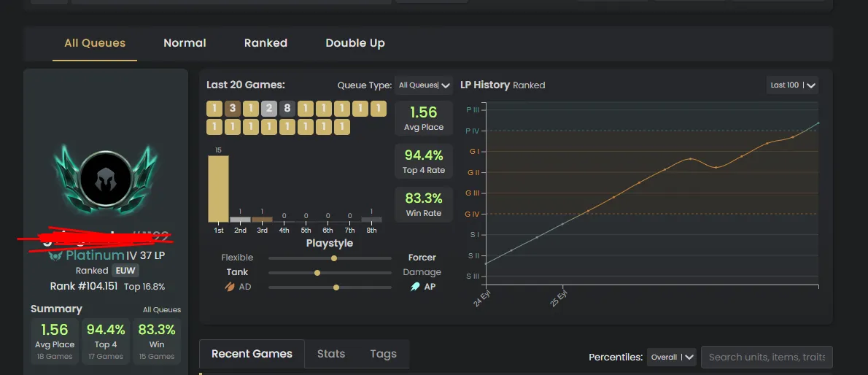Click the Last 20 Games heading
868x375 pixels.
click(246, 85)
